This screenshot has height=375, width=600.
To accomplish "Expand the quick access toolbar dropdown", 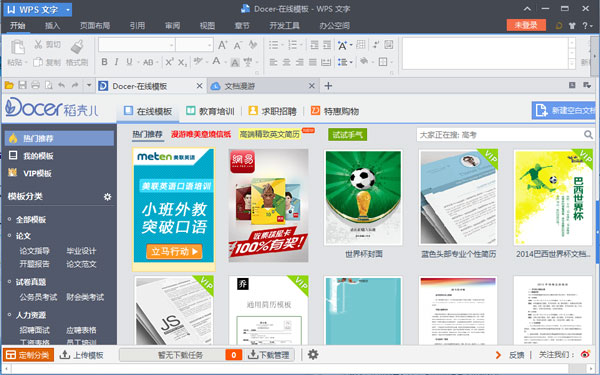I will 89,85.
